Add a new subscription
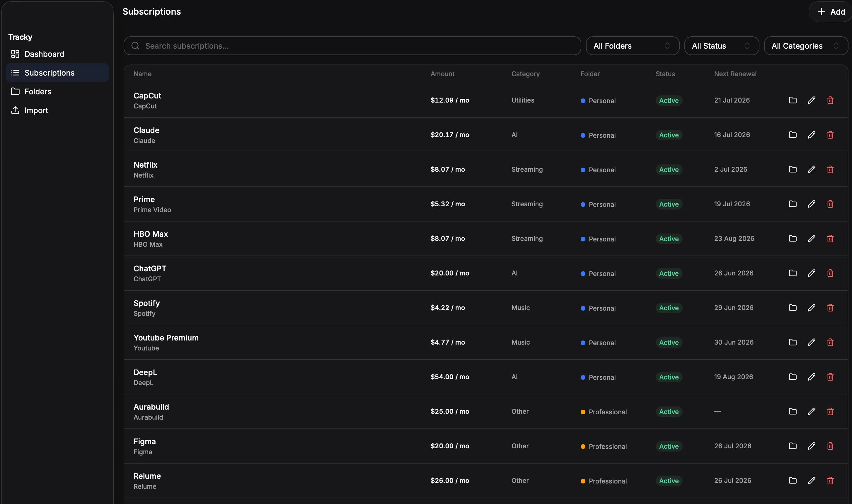Image resolution: width=852 pixels, height=504 pixels. [831, 12]
